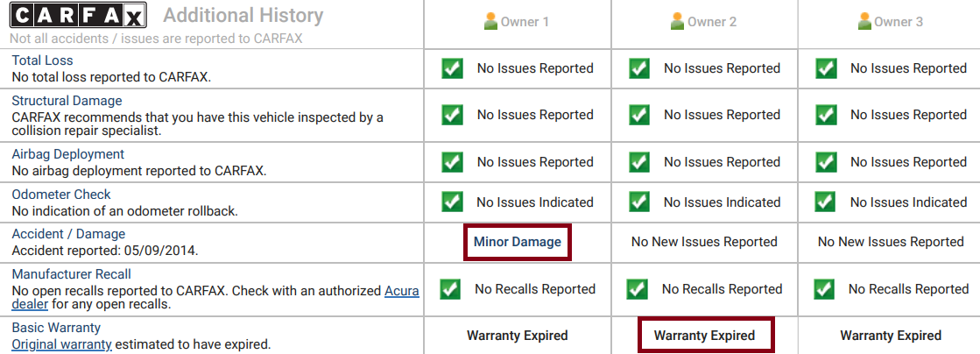Click the Owner 2 person icon
This screenshot has height=354, width=980.
677,22
